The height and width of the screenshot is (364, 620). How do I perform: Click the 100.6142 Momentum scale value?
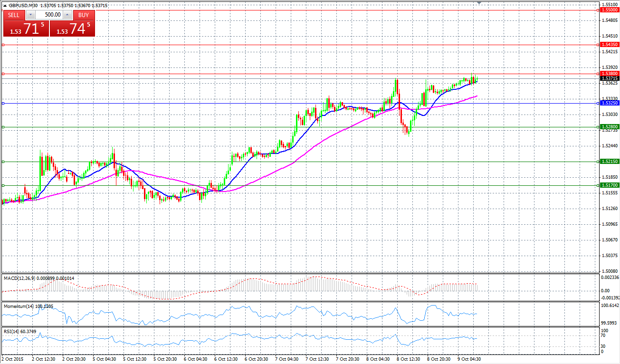(610, 306)
